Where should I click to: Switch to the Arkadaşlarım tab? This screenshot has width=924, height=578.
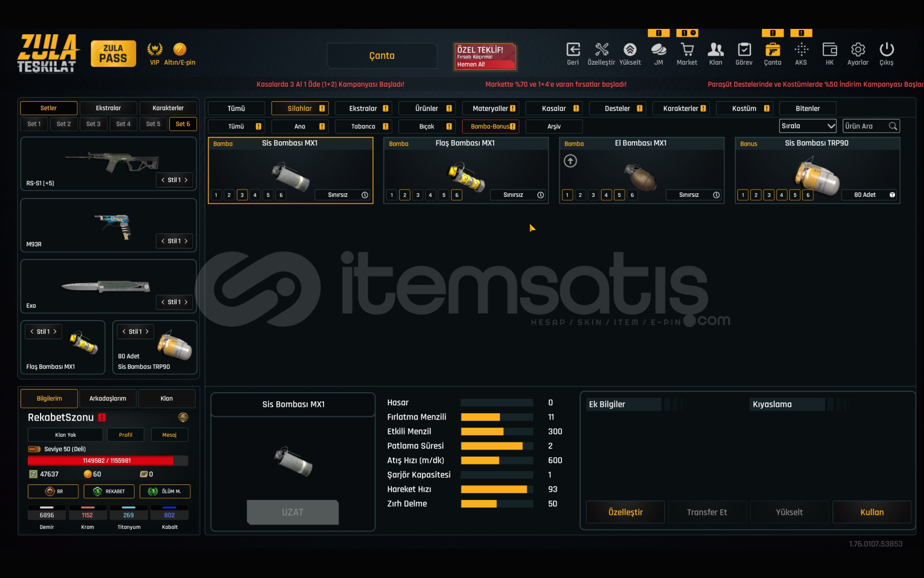point(108,399)
